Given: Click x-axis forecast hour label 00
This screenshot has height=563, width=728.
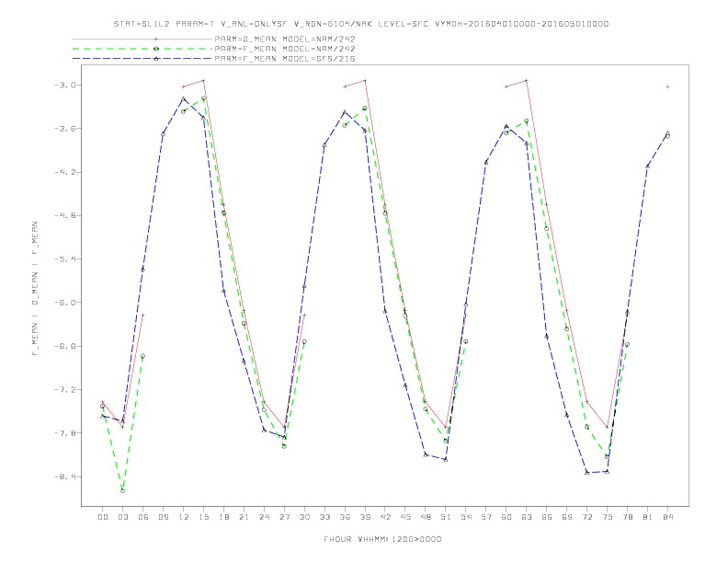Looking at the screenshot, I should pos(103,517).
